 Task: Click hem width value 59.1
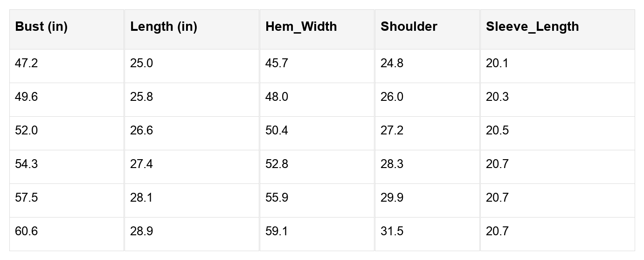click(x=277, y=232)
